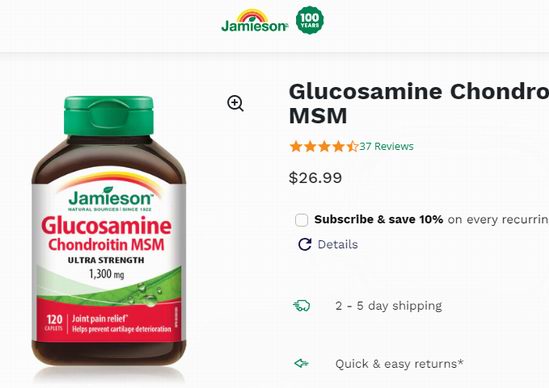Screen dimensions: 549x388
Task: Click the 2 - 5 day shipping text
Action: 389,306
